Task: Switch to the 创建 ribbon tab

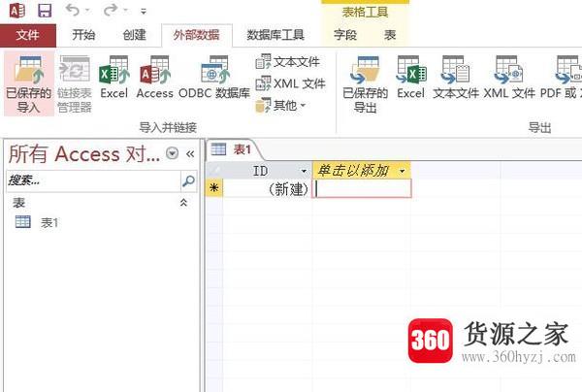Action: tap(135, 35)
